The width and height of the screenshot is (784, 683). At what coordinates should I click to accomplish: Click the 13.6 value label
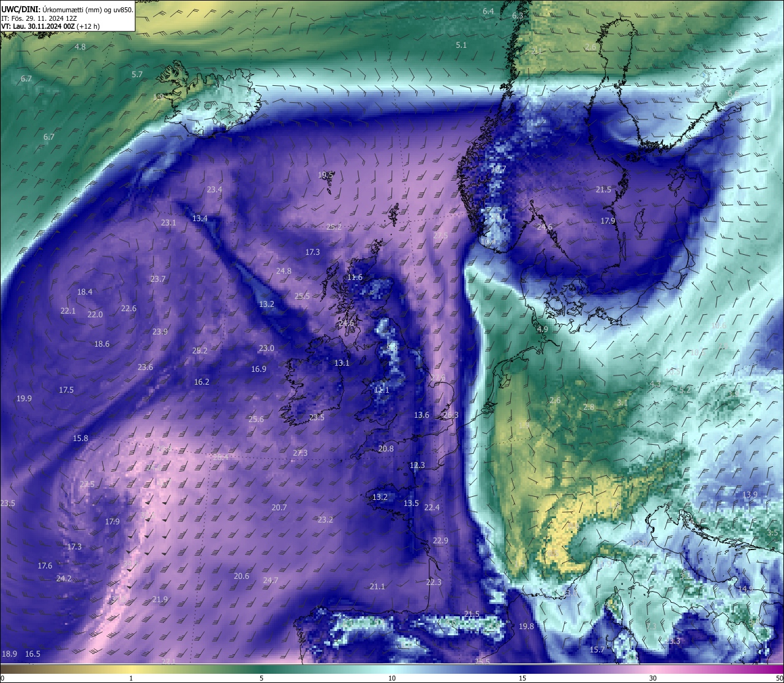tap(421, 415)
